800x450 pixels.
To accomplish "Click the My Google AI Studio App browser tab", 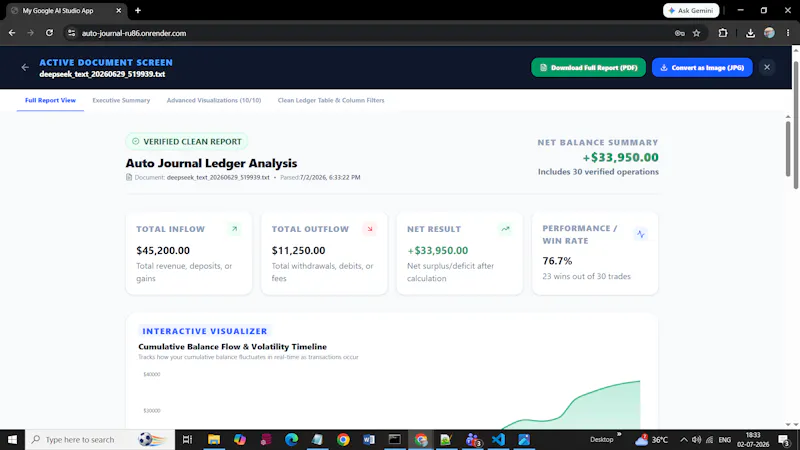I will (66, 10).
